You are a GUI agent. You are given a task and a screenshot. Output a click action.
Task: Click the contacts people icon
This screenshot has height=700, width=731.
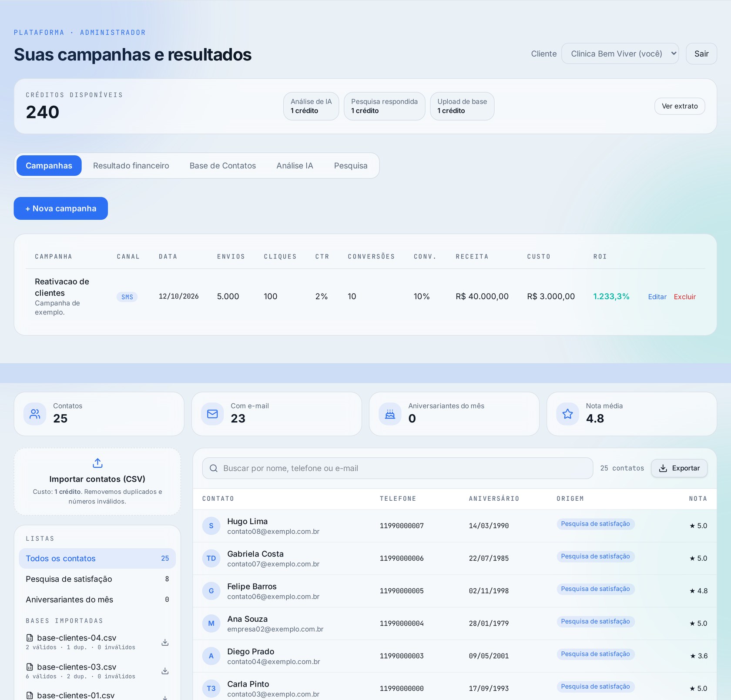tap(35, 414)
